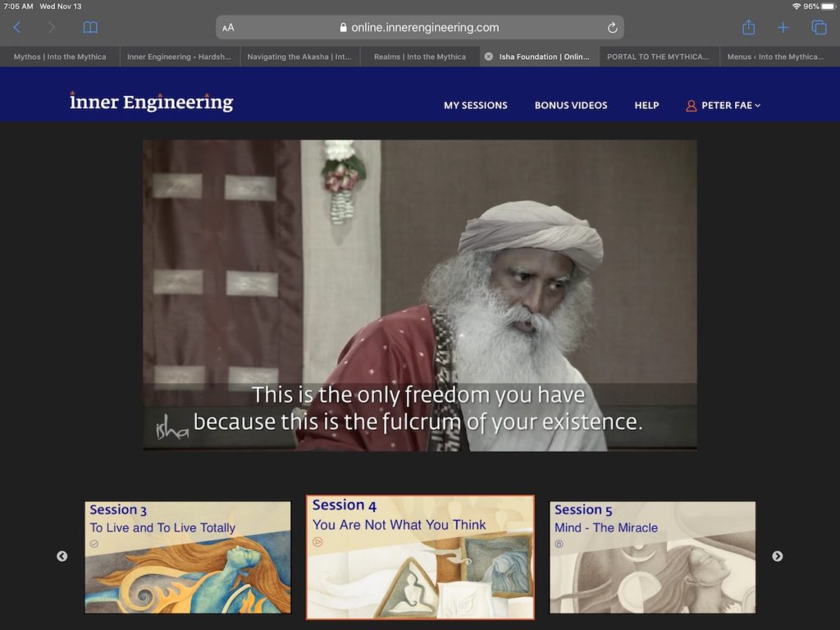Screen dimensions: 840x630
Task: Click the completed checkmark on Session 3 card
Action: (x=94, y=544)
